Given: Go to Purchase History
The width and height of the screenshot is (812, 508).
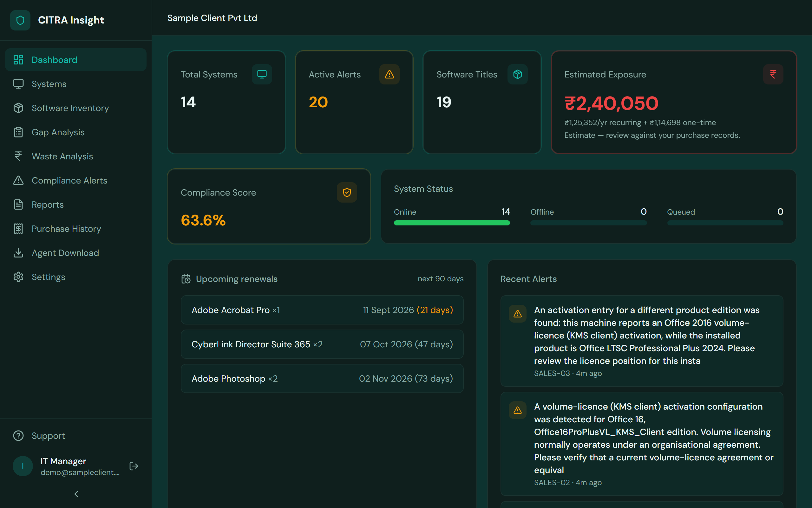Looking at the screenshot, I should click(76, 229).
